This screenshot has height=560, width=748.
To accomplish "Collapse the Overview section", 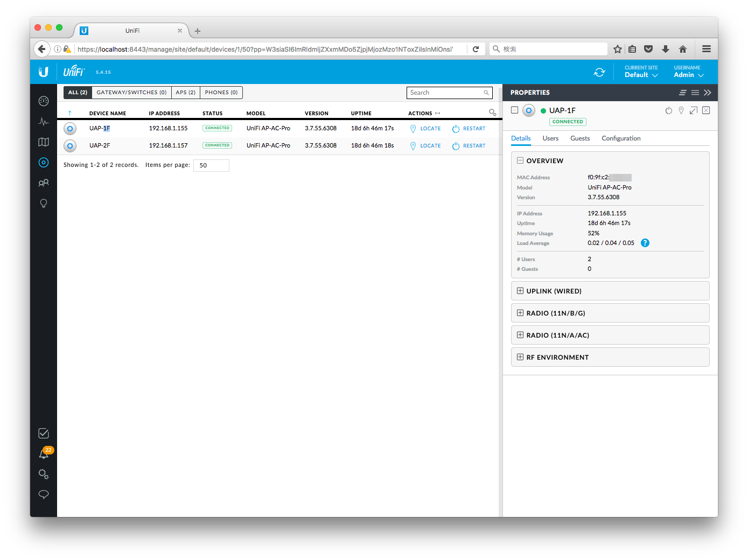I will [520, 160].
